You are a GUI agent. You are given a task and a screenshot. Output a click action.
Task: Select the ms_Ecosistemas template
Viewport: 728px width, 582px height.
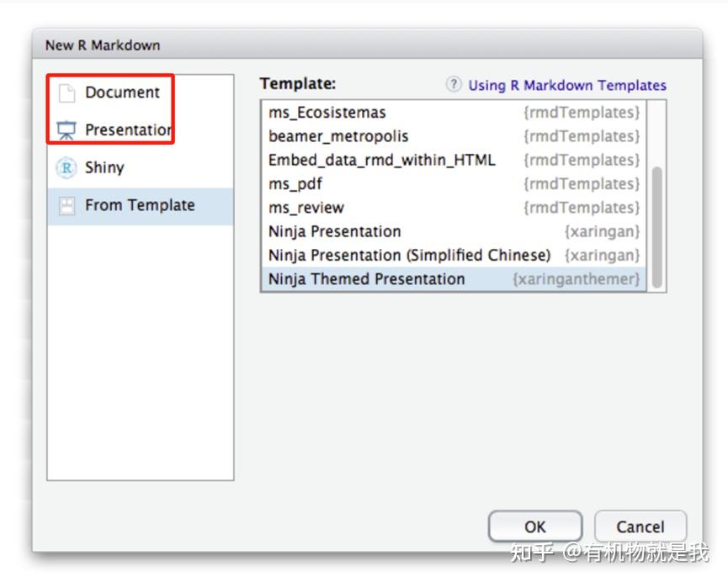click(x=327, y=113)
